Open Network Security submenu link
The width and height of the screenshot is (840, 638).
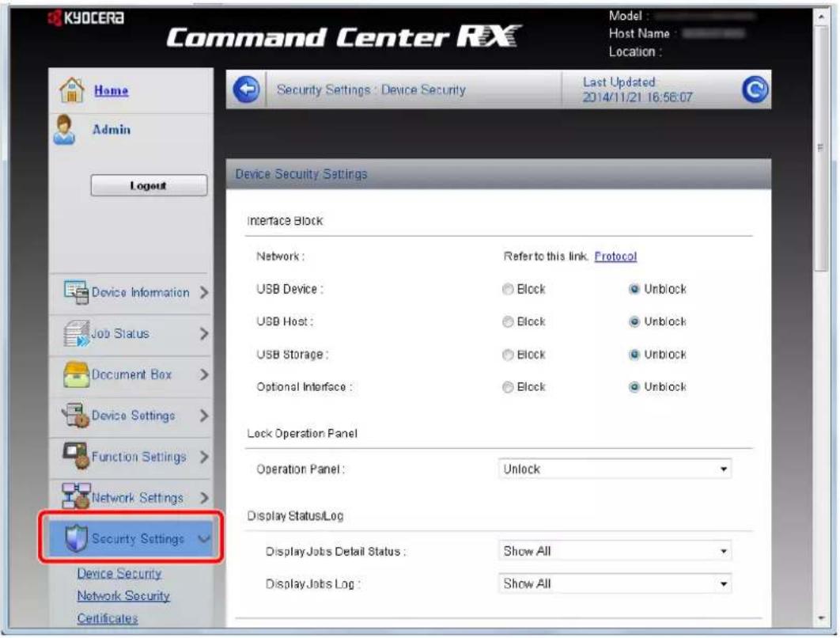123,595
